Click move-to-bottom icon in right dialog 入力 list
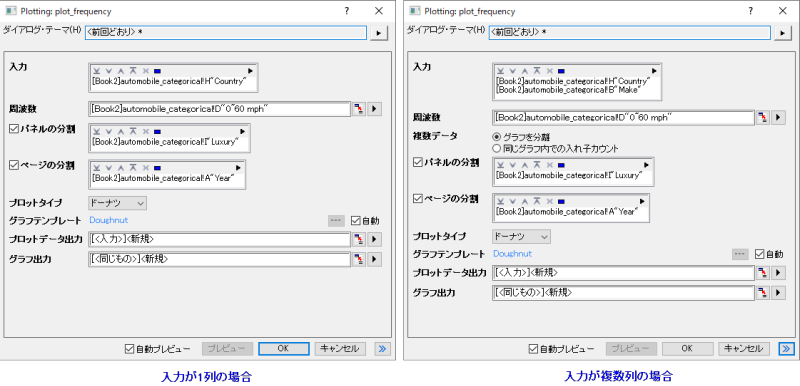Viewport: 800px width, 386px height. click(500, 71)
